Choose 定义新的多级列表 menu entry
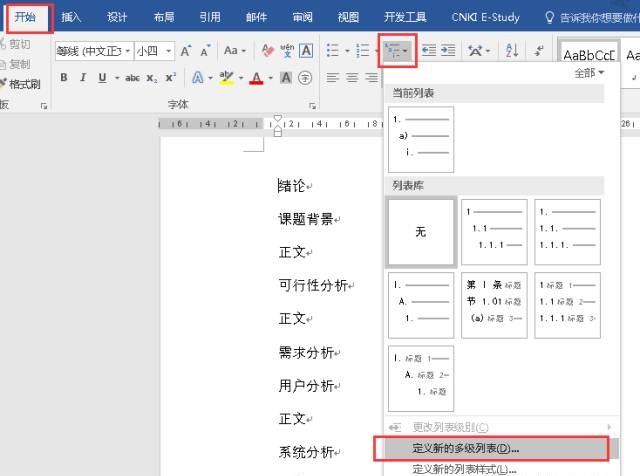The height and width of the screenshot is (476, 640). coord(466,448)
